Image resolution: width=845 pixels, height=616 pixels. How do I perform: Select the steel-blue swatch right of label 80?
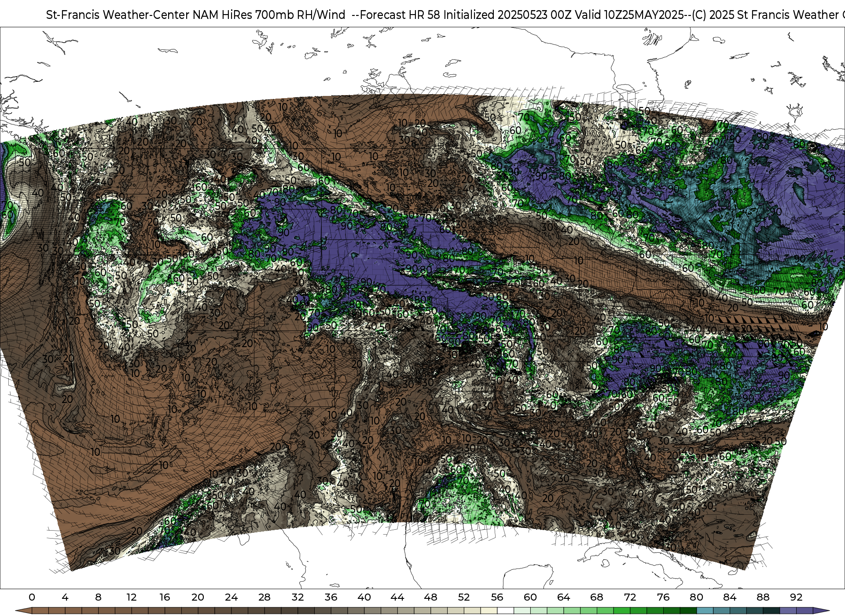tap(705, 611)
